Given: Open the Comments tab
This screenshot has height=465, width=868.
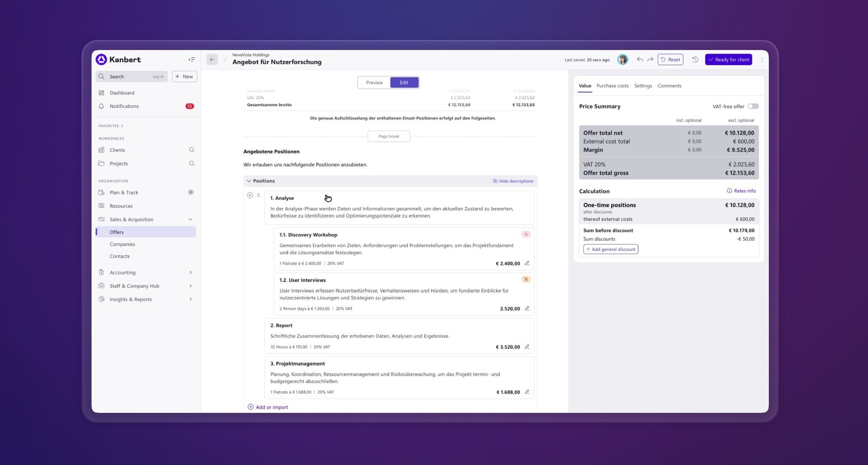Looking at the screenshot, I should point(669,86).
